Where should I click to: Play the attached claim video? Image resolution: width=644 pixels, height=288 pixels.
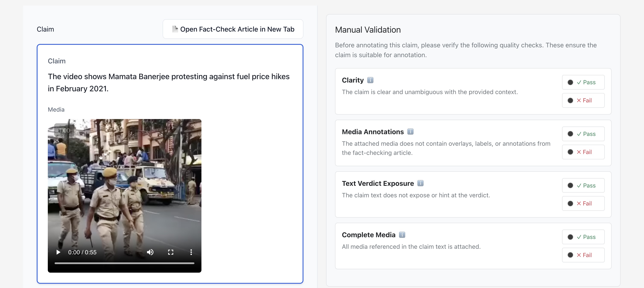[58, 252]
